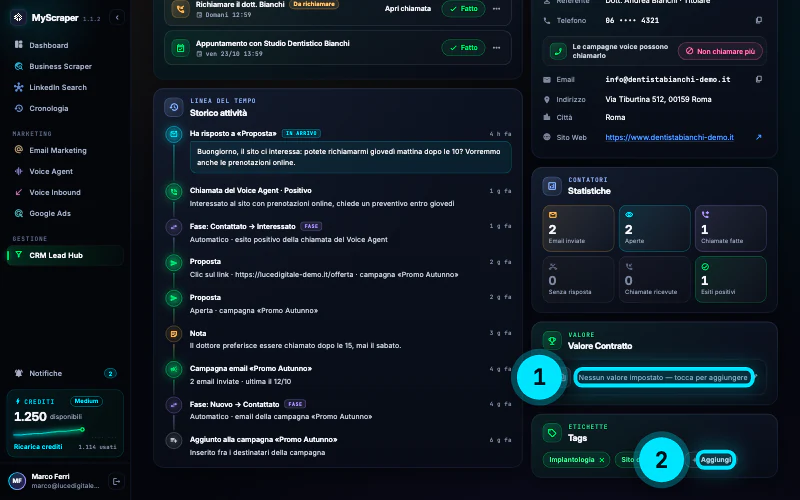Click the MyScraper logo icon
This screenshot has height=500, width=800.
(x=18, y=17)
